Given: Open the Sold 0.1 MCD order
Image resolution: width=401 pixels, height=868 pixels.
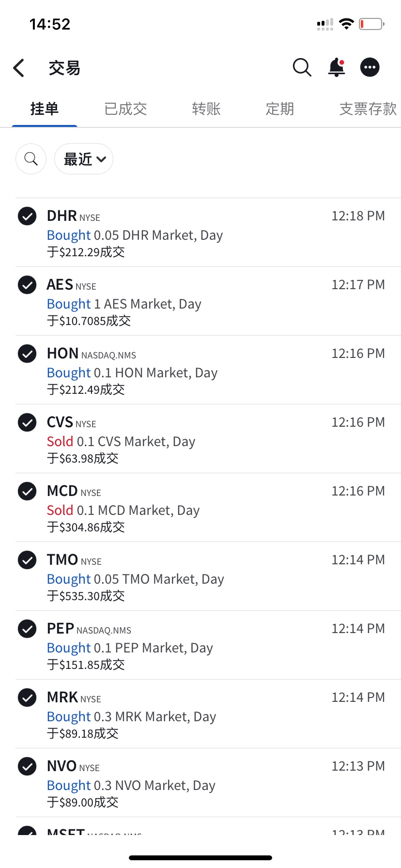Looking at the screenshot, I should click(208, 508).
